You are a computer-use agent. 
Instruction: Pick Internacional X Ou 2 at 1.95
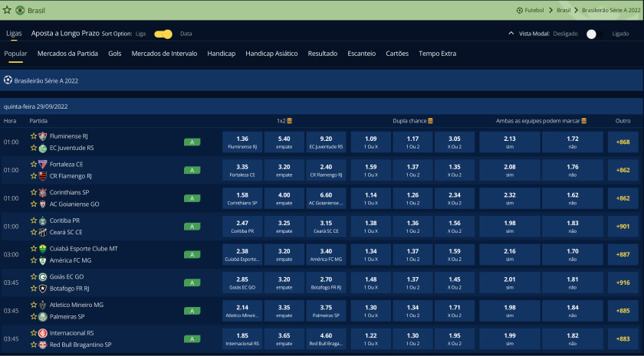[x=455, y=338]
